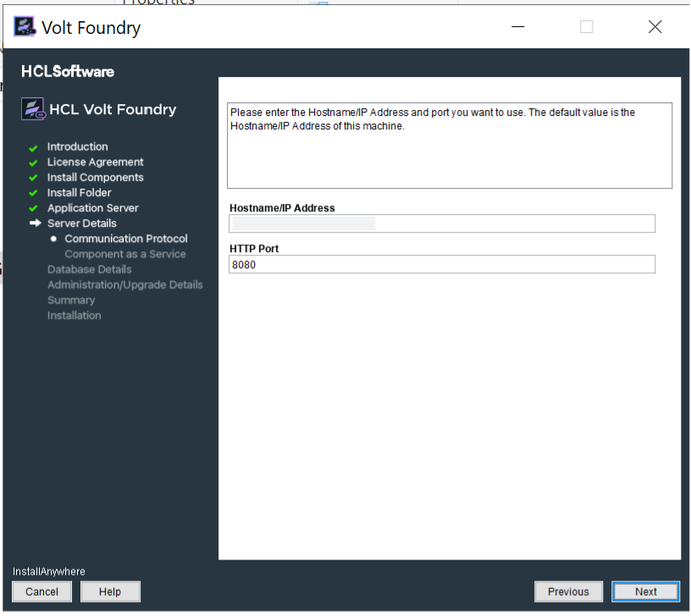691x616 pixels.
Task: Click the green checkmark beside Install Folder
Action: click(x=34, y=193)
